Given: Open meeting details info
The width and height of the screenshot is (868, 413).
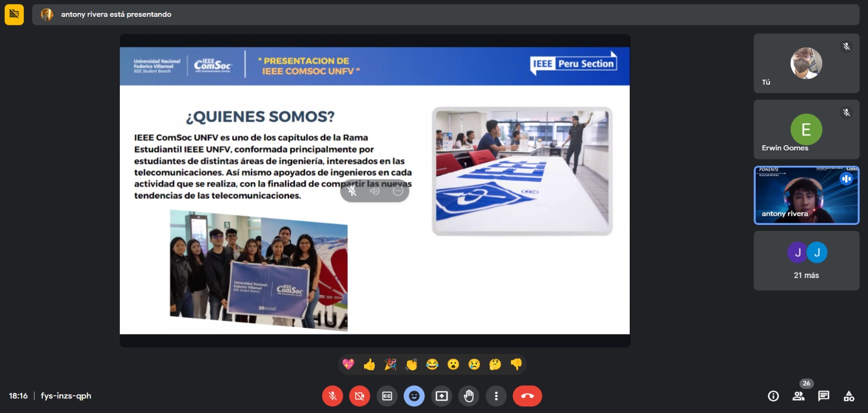Looking at the screenshot, I should coord(773,396).
